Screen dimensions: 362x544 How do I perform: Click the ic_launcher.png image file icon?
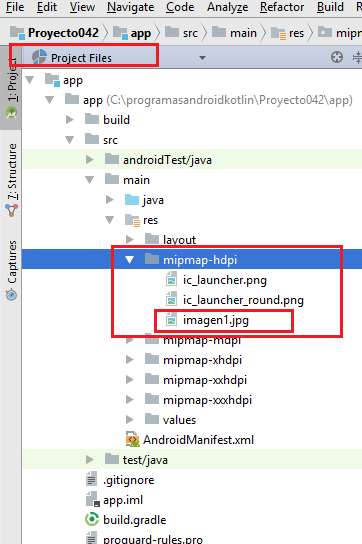click(171, 279)
